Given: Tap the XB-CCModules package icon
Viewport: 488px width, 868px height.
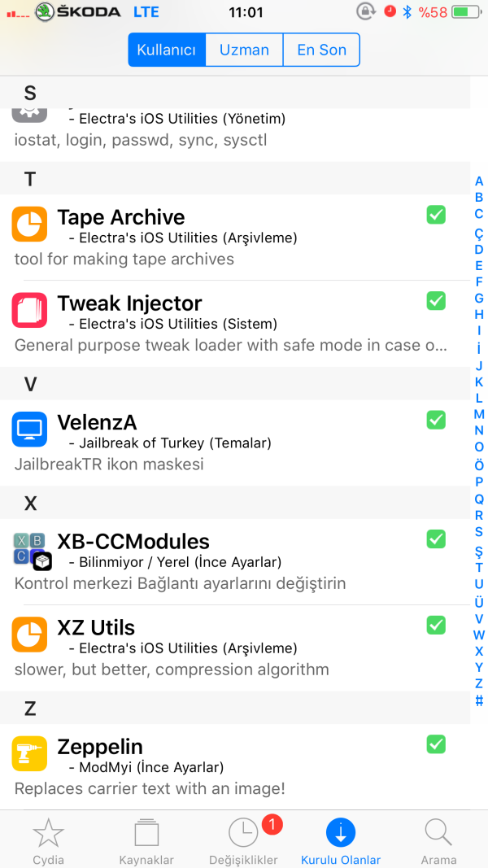Looking at the screenshot, I should point(32,551).
